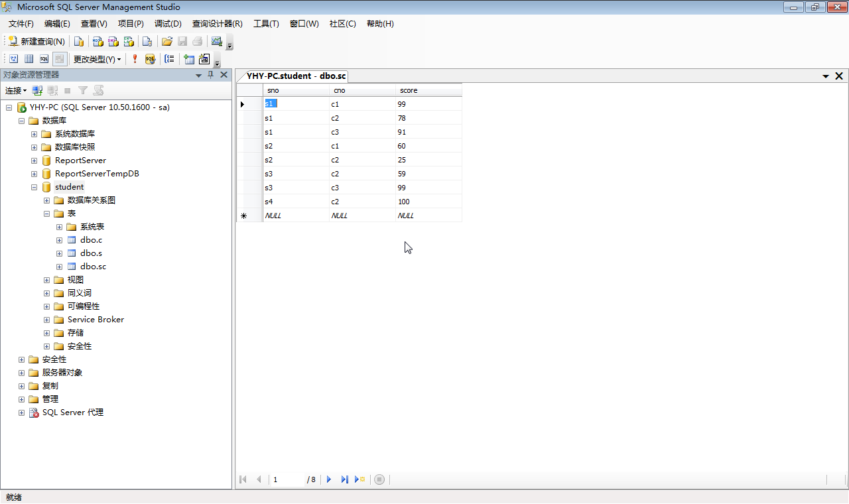Screen dimensions: 849x504
Task: Select the dbo.s table
Action: 91,253
